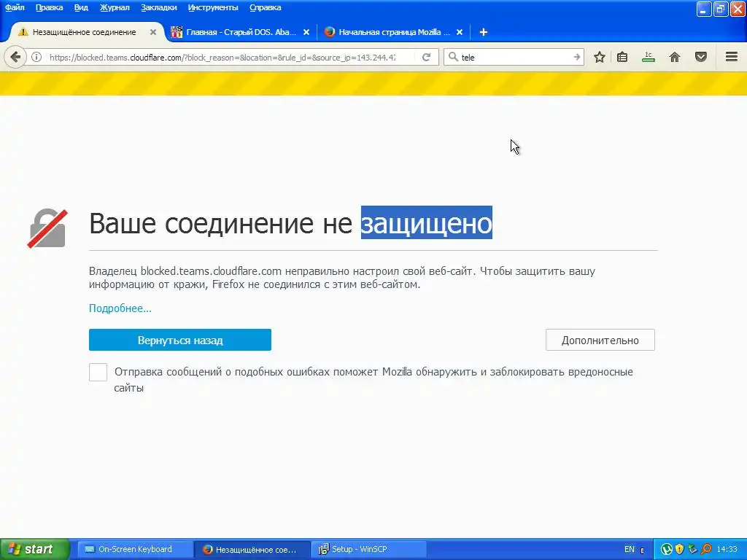Screen dimensions: 747x560
Task: Click the tray clock showing 14:33
Action: 727,549
